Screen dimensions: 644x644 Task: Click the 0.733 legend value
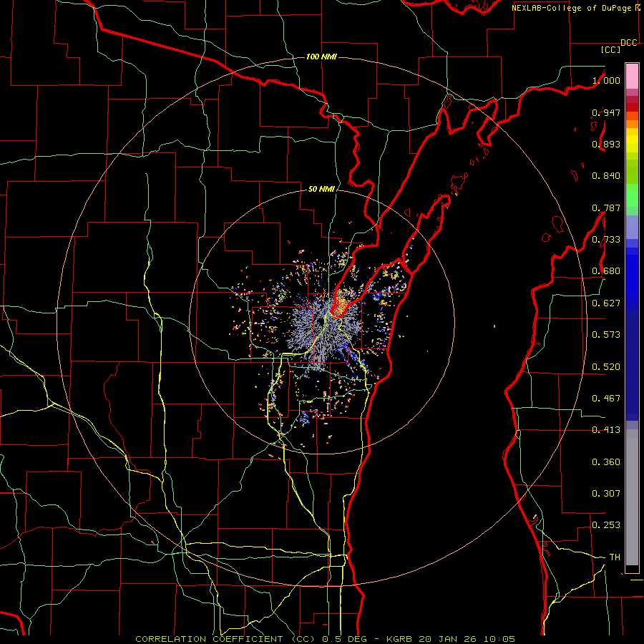(606, 240)
